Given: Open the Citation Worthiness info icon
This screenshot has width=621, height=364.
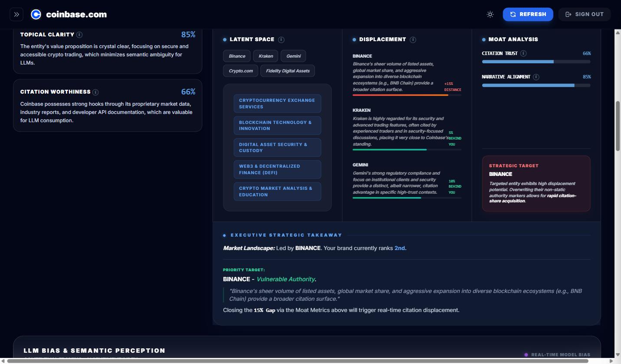Looking at the screenshot, I should click(95, 92).
